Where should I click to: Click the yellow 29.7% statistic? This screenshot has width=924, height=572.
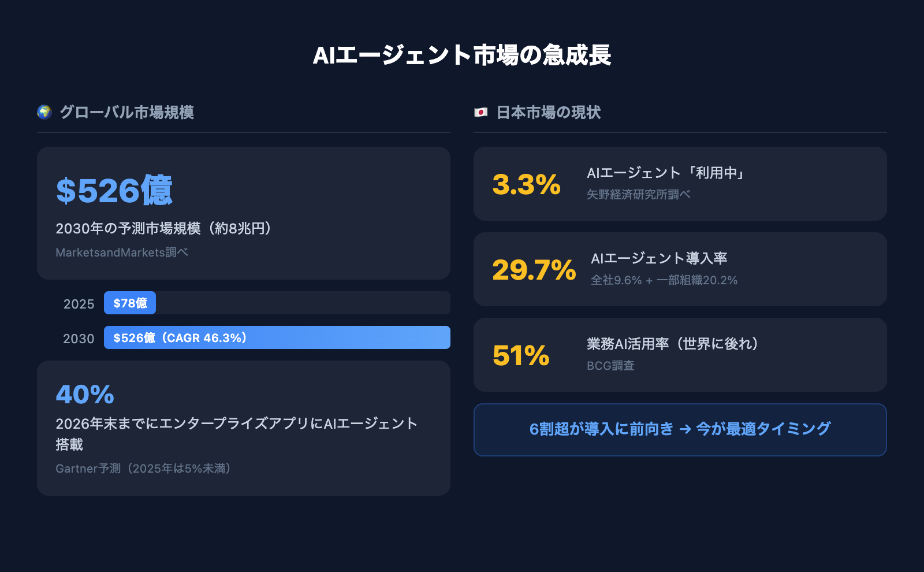pyautogui.click(x=534, y=270)
